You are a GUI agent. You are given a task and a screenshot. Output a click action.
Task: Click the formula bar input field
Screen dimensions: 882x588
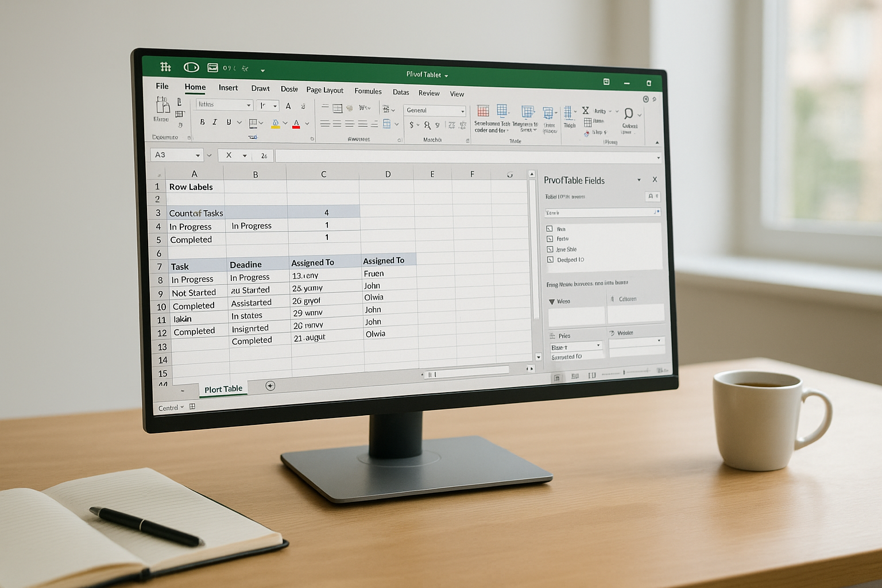pyautogui.click(x=468, y=156)
